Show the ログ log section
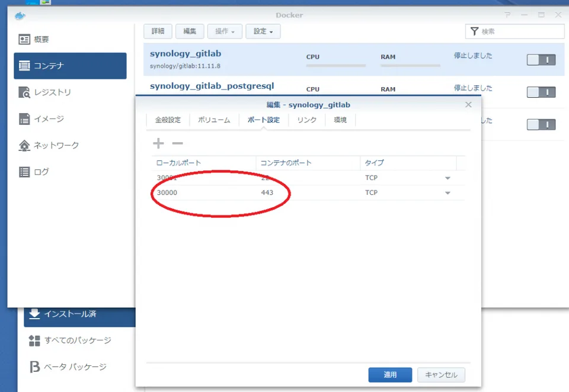The width and height of the screenshot is (569, 392). [70, 172]
